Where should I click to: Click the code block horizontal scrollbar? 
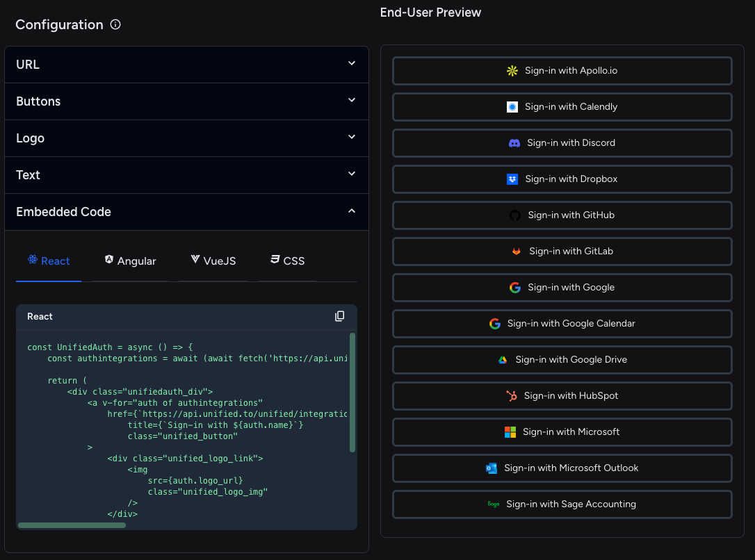(x=72, y=525)
